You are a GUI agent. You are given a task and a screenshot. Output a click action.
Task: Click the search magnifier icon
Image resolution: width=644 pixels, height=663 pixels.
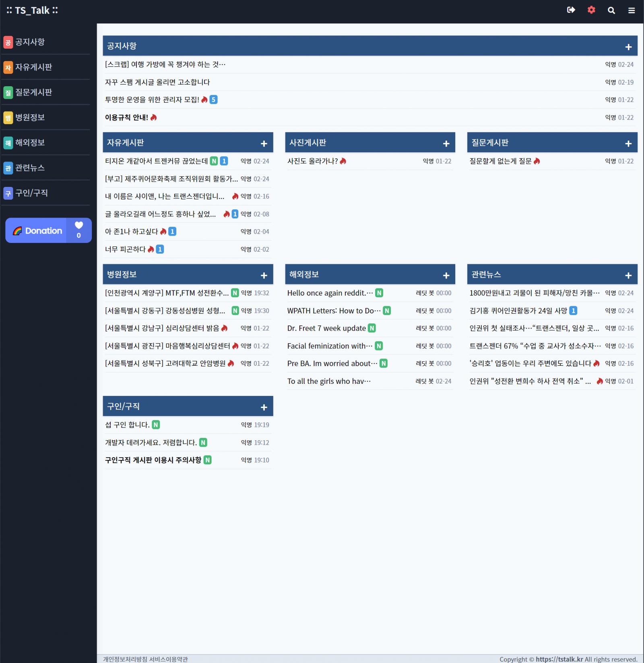(x=611, y=10)
